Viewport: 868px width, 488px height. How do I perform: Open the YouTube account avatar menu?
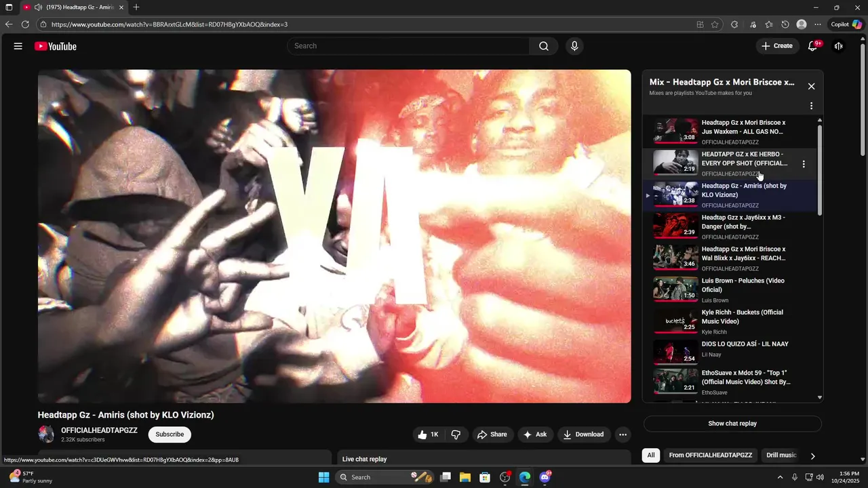[839, 46]
